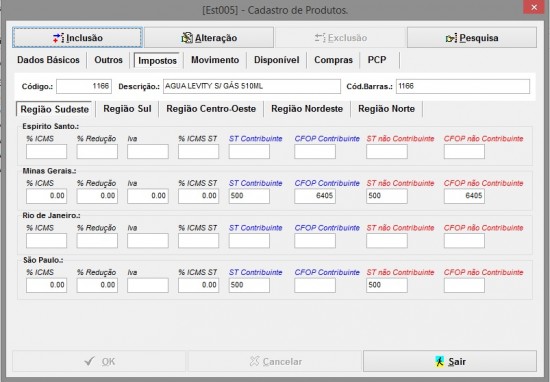Click São Paulo CFOP não Contribuinte field
This screenshot has height=382, width=550.
pos(464,285)
